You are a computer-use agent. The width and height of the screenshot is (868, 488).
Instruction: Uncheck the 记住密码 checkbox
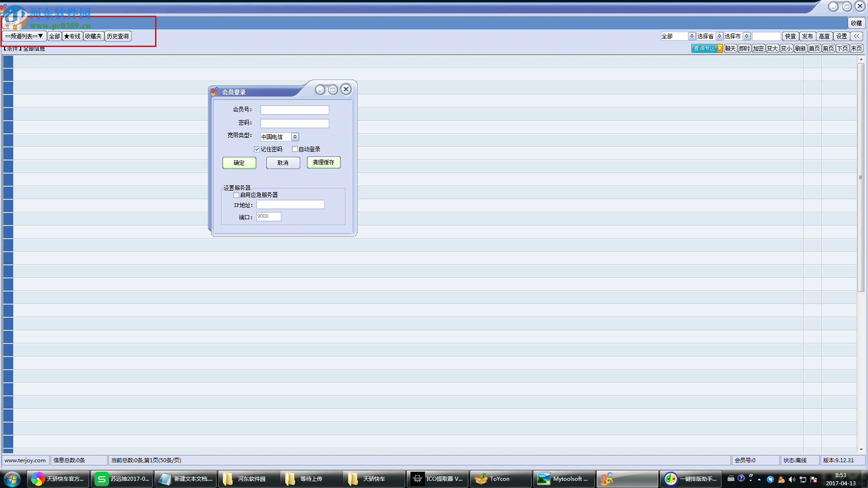coord(257,149)
